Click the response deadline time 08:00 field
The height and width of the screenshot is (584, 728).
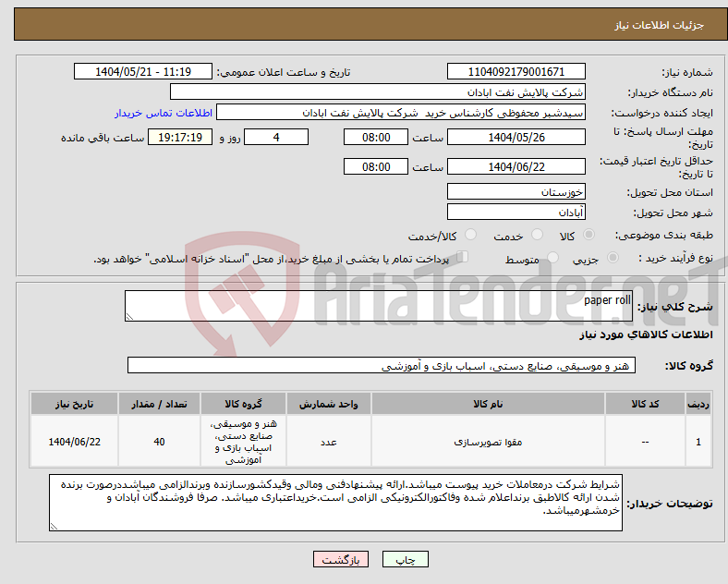[x=376, y=138]
